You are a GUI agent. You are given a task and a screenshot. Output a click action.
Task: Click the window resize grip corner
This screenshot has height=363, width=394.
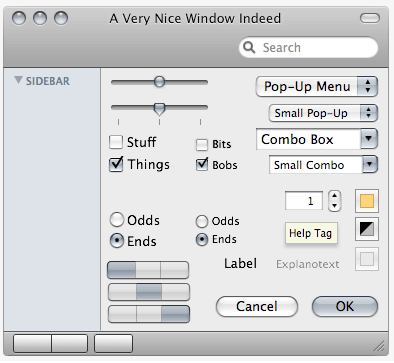(x=379, y=346)
